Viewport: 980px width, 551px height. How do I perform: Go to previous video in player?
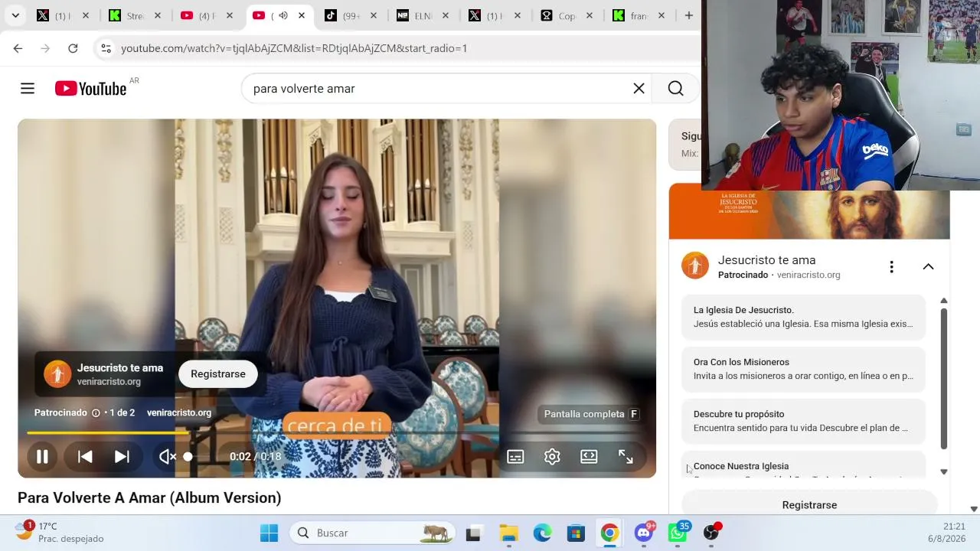click(85, 457)
